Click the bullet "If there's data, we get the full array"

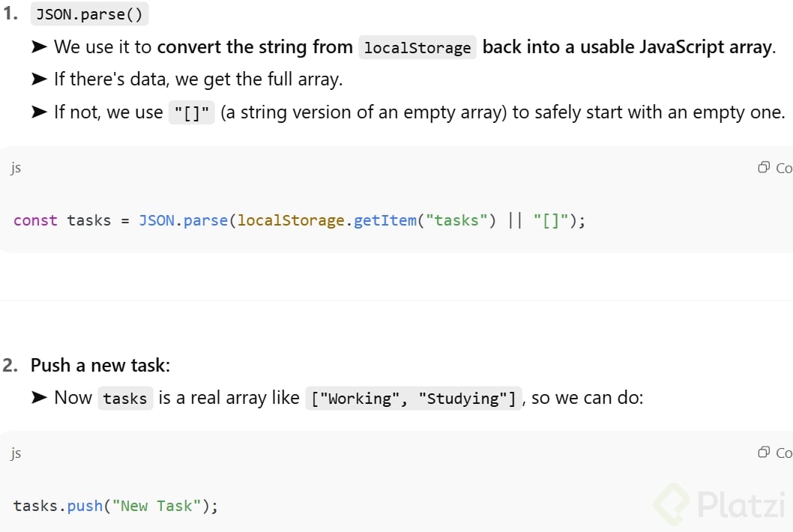tap(198, 79)
